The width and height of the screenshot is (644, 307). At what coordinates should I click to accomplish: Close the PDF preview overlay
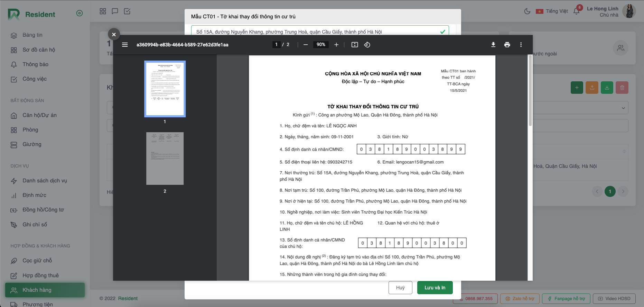(114, 34)
